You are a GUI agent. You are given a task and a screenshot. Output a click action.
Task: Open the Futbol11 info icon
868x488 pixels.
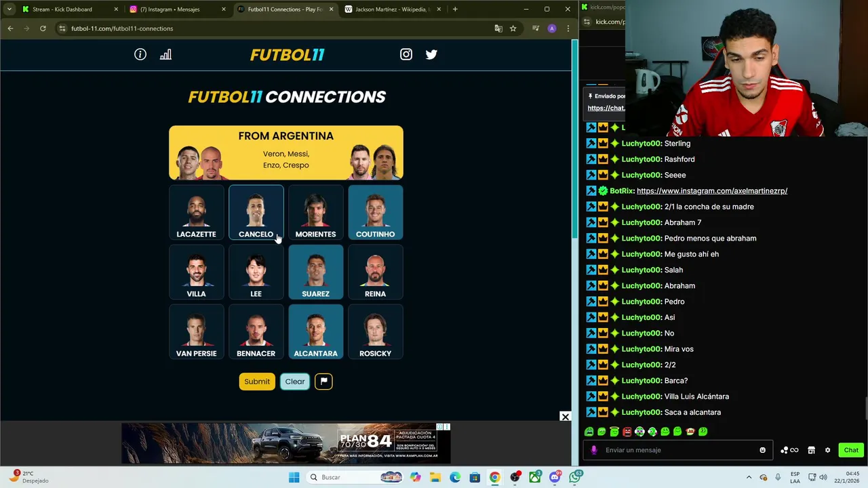click(x=140, y=55)
